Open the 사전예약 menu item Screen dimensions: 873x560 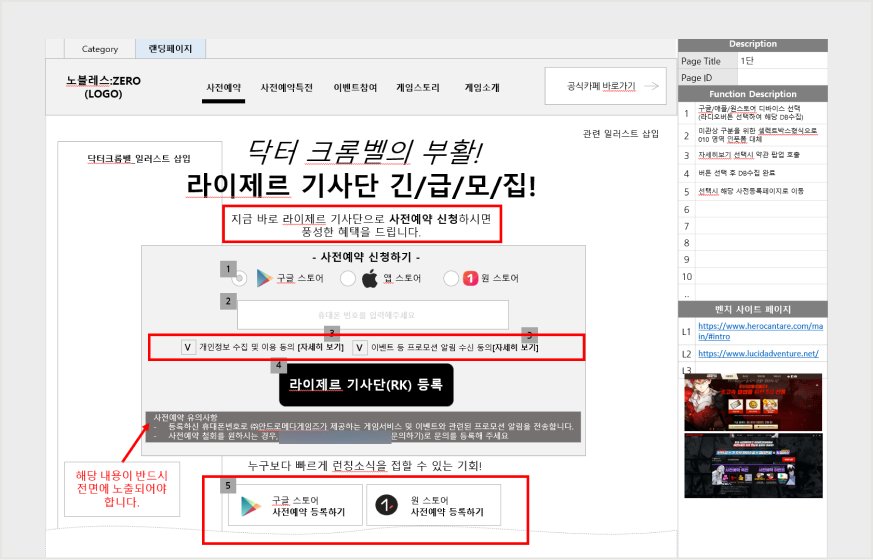[x=223, y=88]
